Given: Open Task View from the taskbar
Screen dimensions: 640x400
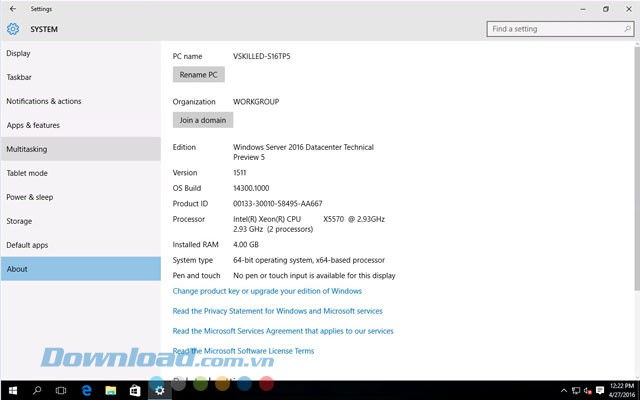Looking at the screenshot, I should (61, 389).
